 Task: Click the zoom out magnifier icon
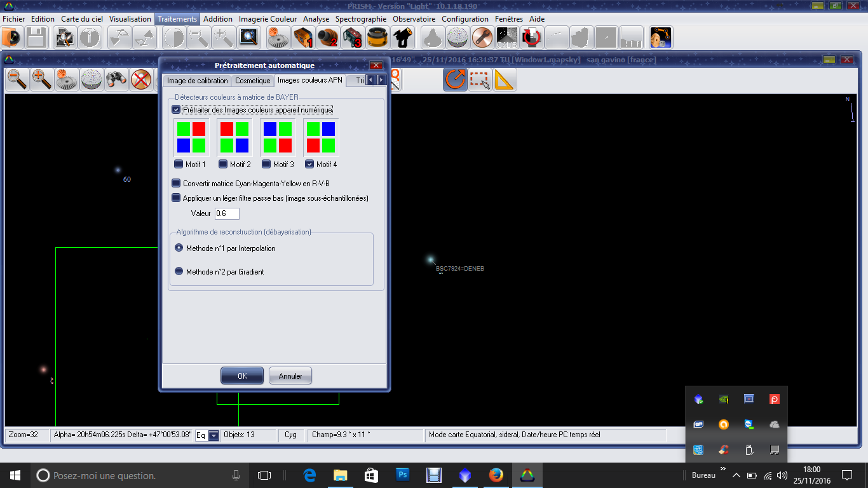coord(17,80)
